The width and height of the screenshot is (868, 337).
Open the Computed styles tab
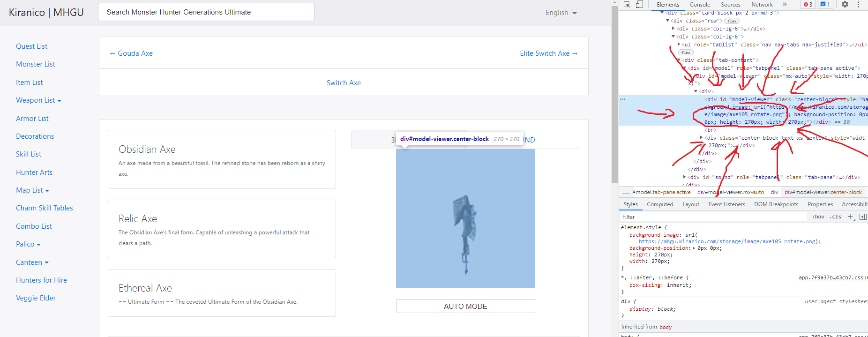[x=660, y=204]
